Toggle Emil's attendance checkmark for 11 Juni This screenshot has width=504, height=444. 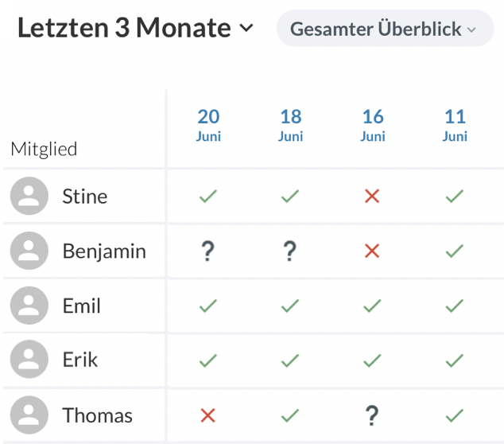click(x=455, y=306)
